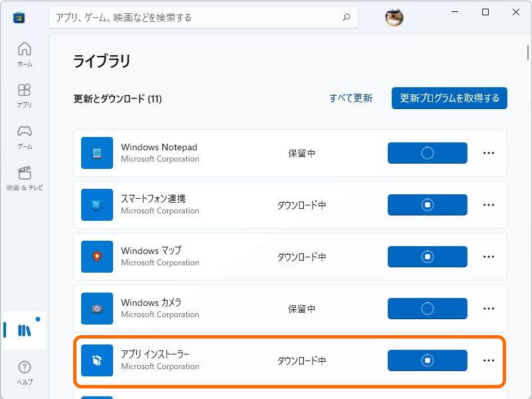Click the 更新プログラムを取得する button
532x399 pixels.
coord(449,98)
